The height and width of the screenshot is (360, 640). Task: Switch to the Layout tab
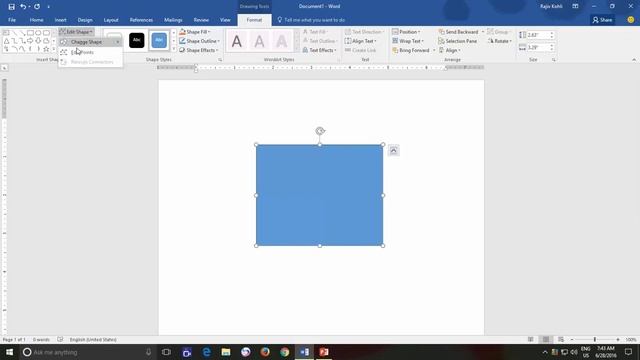point(111,20)
